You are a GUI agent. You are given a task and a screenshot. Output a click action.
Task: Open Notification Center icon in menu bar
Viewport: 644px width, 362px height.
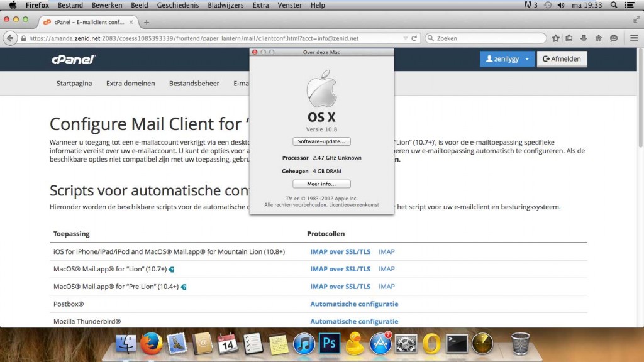pyautogui.click(x=629, y=5)
